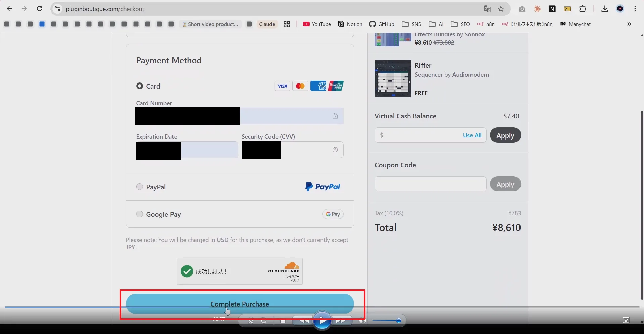Select the Card payment radio button
Viewport: 644px width, 334px height.
(x=140, y=86)
